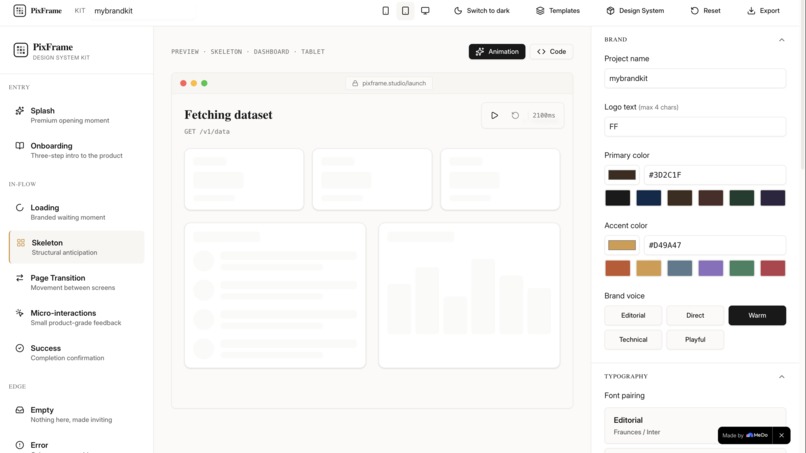Click the pixframe.studio/launch URL bar
The image size is (806, 453).
[x=389, y=83]
